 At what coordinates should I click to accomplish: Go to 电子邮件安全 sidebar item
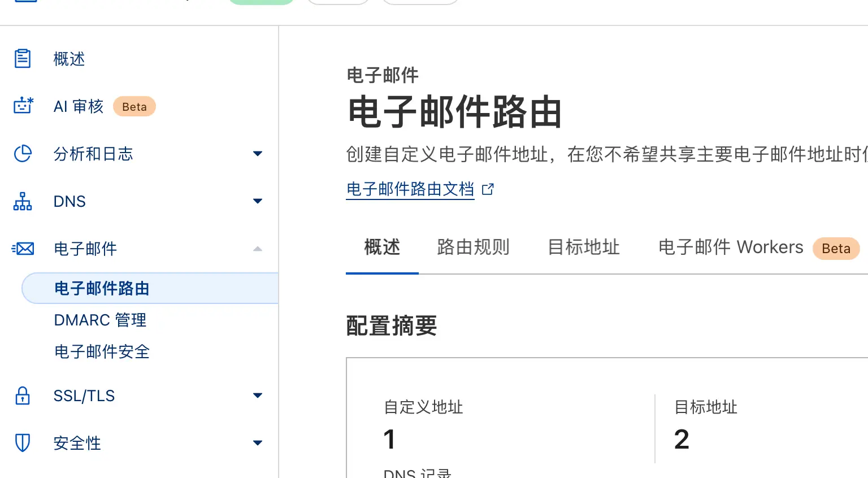coord(102,352)
